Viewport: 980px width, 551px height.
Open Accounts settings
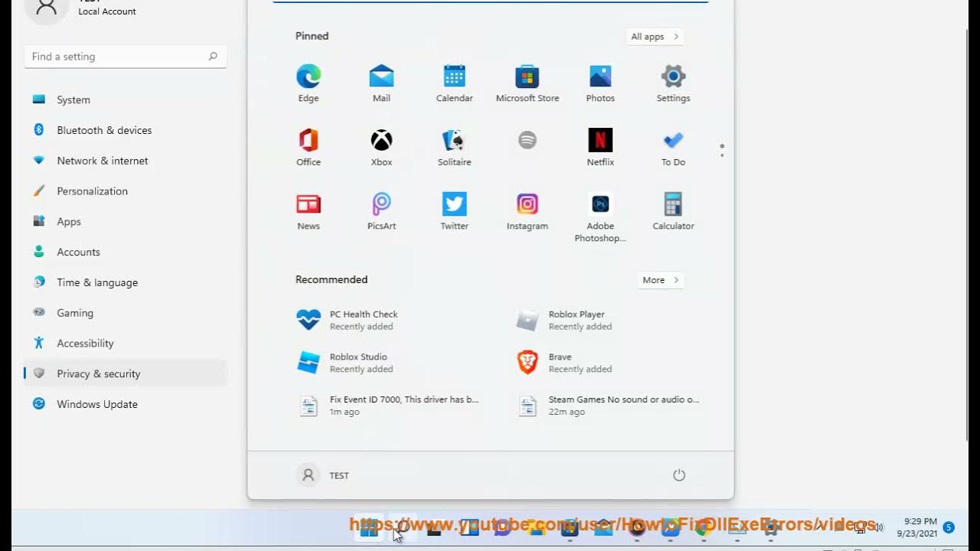click(126, 252)
